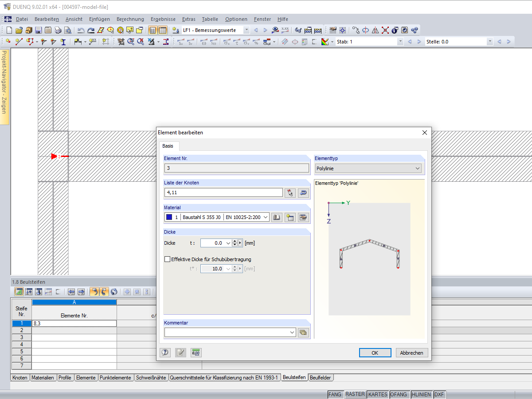Enable Effektive Dicke für Schubübertragung checkbox

pyautogui.click(x=167, y=259)
